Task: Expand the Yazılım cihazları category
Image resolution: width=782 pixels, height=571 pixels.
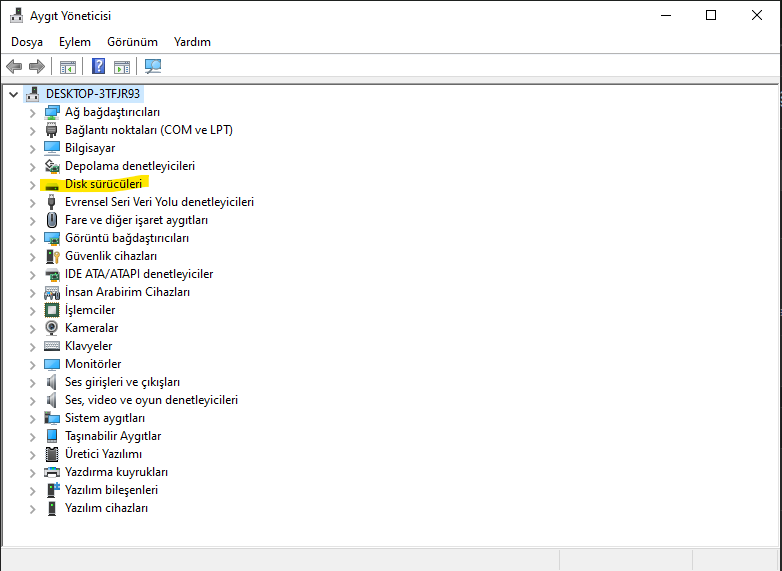Action: 32,509
